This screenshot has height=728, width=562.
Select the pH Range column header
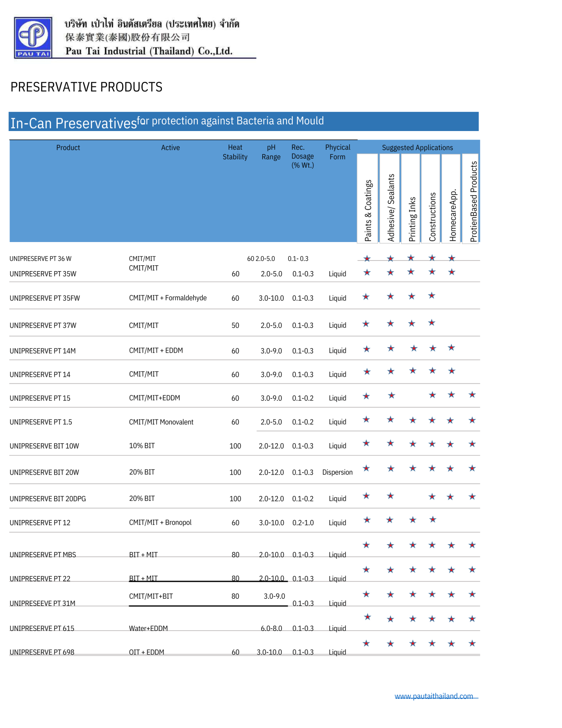[x=271, y=152]
